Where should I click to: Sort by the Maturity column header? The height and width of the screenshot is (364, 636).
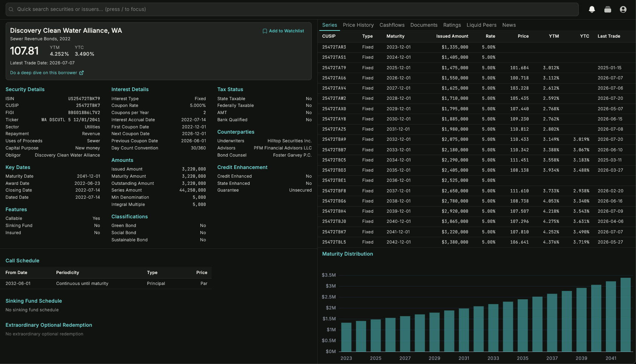395,36
